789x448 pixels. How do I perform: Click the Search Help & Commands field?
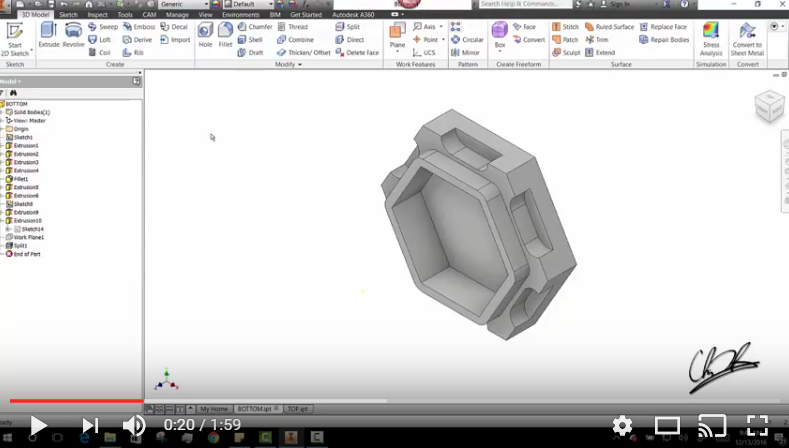tap(524, 4)
